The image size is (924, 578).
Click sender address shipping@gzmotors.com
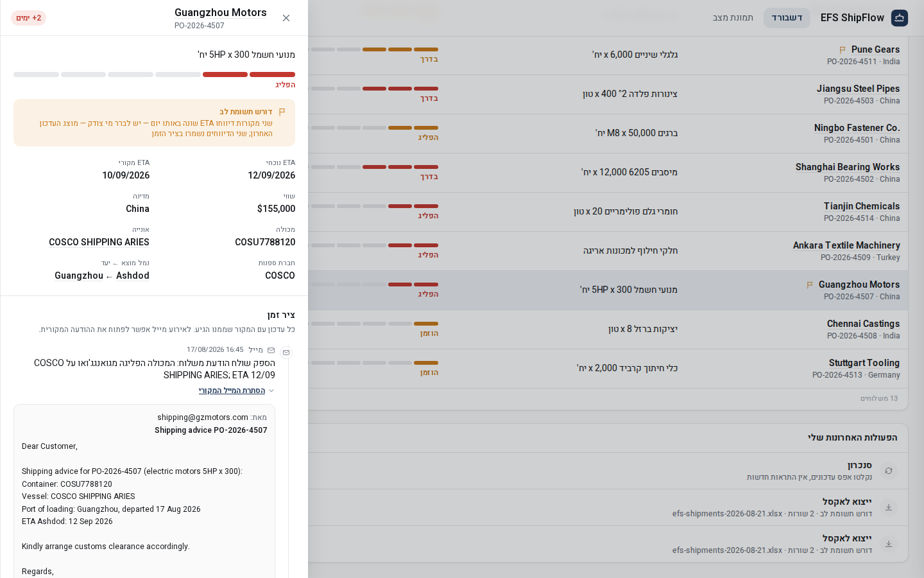click(203, 417)
